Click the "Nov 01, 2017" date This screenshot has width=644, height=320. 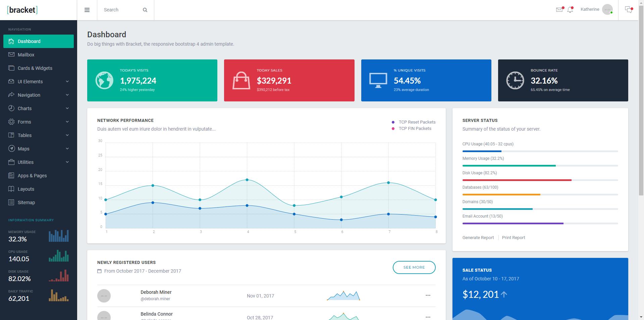(x=260, y=296)
